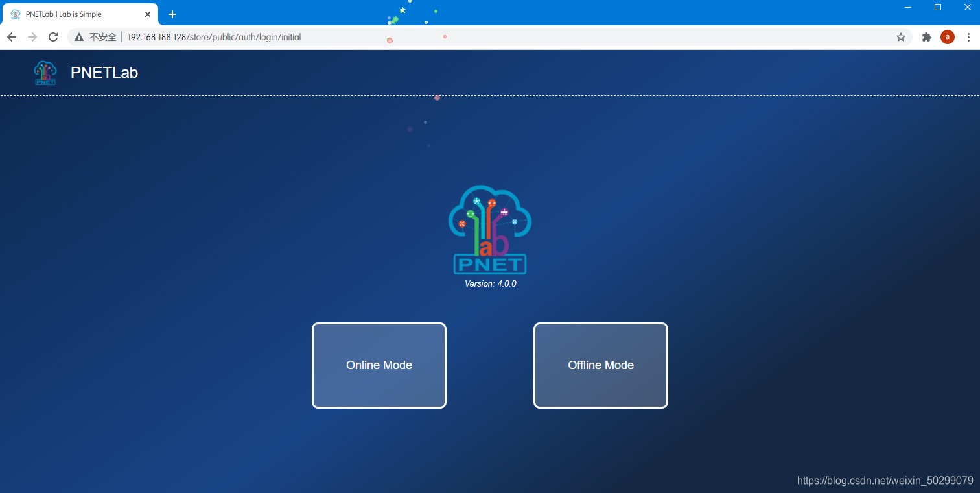The height and width of the screenshot is (493, 980).
Task: Open the extensions puzzle icon
Action: tap(927, 37)
